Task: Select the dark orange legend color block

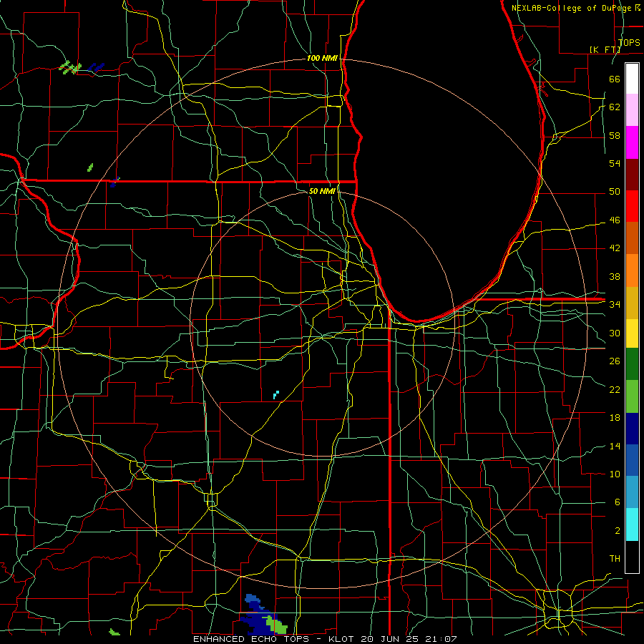Action: (x=632, y=238)
